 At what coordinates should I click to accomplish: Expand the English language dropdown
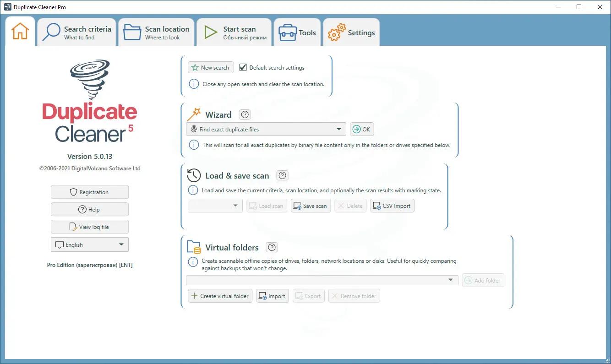[90, 244]
